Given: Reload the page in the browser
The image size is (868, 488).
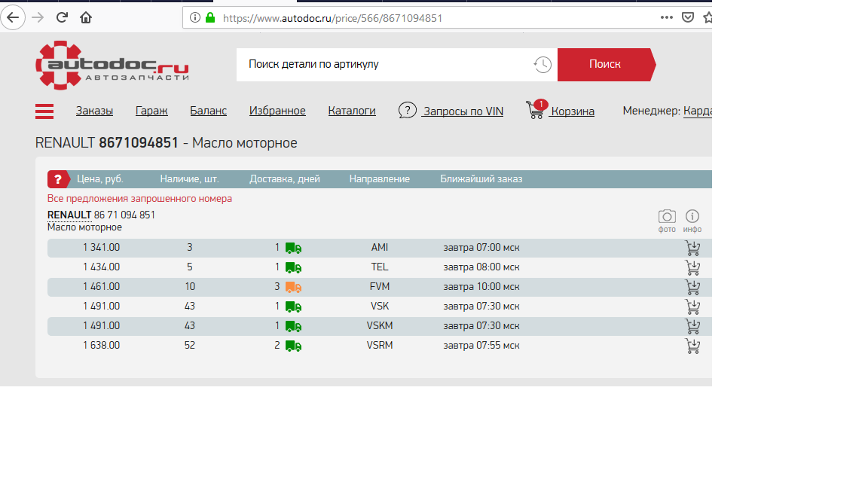Looking at the screenshot, I should pyautogui.click(x=62, y=17).
